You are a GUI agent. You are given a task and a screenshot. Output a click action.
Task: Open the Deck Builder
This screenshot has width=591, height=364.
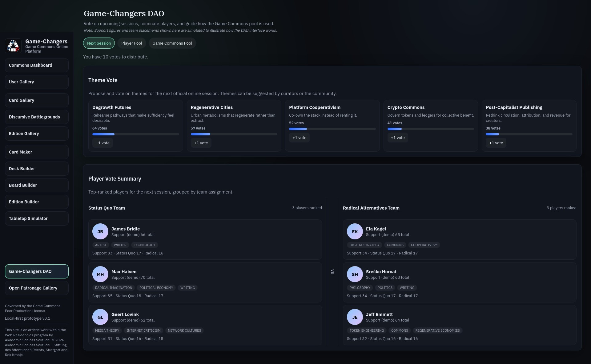[x=37, y=169]
